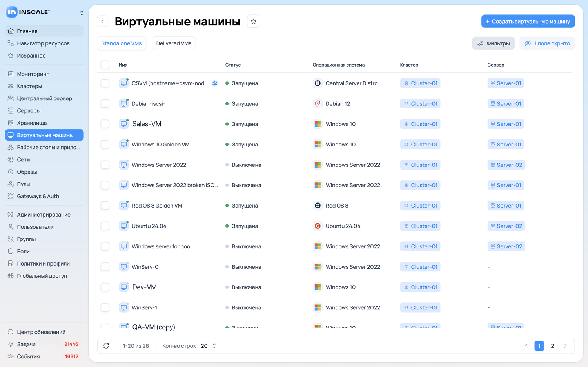Go to the next page with right chevron
588x367 pixels.
coord(565,346)
